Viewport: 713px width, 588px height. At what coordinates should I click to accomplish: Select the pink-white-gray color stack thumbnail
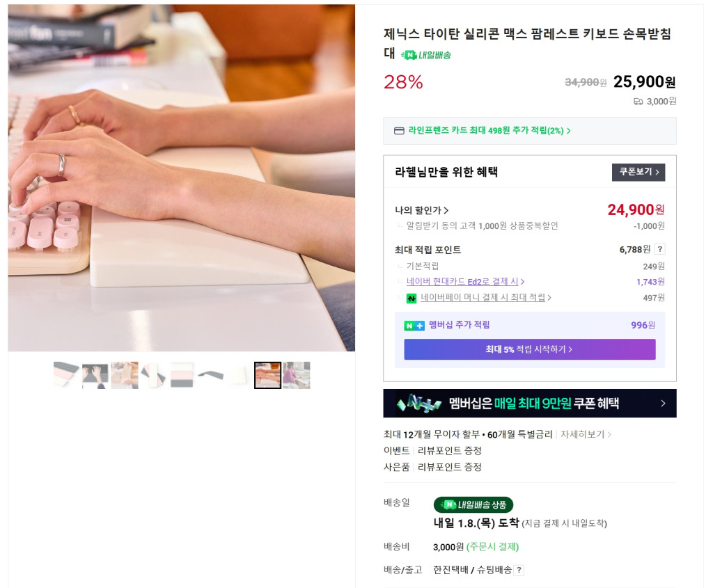coord(182,375)
